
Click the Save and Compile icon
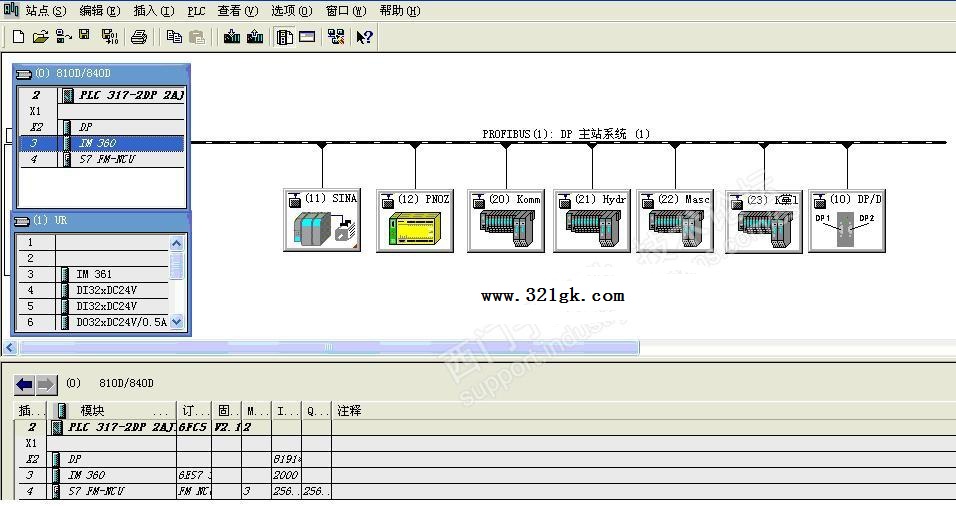pyautogui.click(x=110, y=37)
